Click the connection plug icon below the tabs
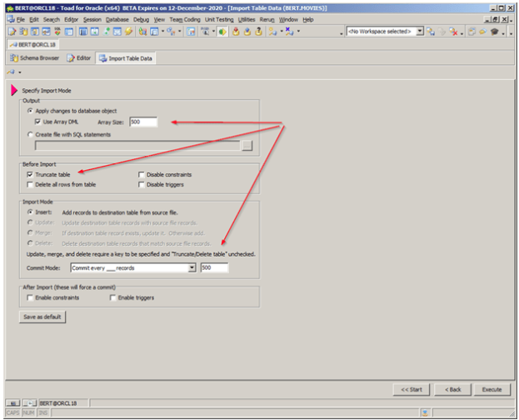 pos(11,72)
